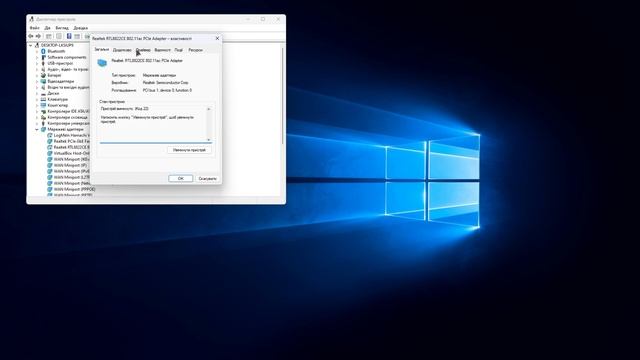Expand the Bluetooth node
The image size is (640, 360).
tap(37, 51)
